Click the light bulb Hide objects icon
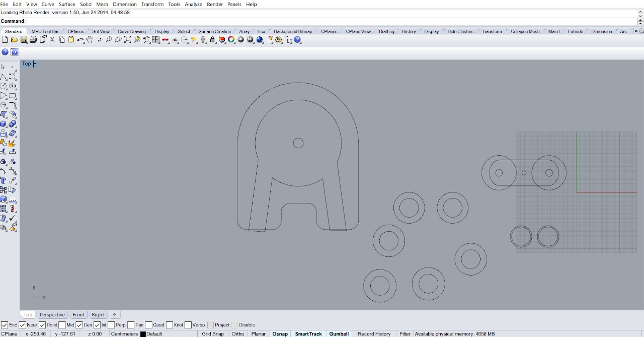This screenshot has width=644, height=337. tap(203, 40)
